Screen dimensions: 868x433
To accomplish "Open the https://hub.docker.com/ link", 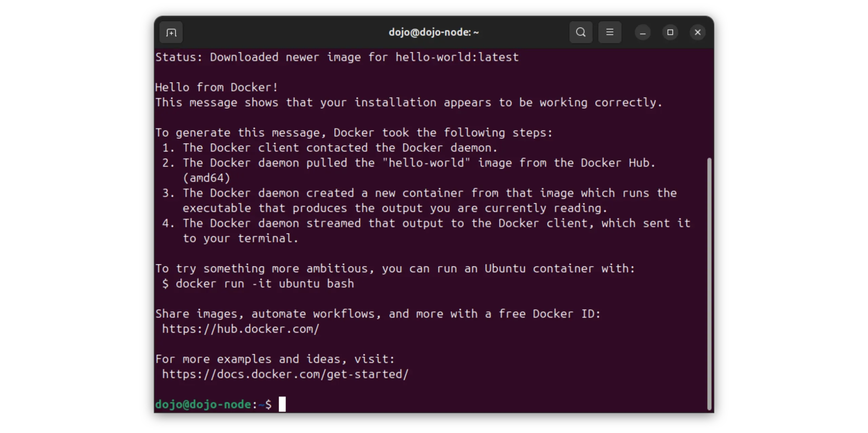I will [241, 329].
